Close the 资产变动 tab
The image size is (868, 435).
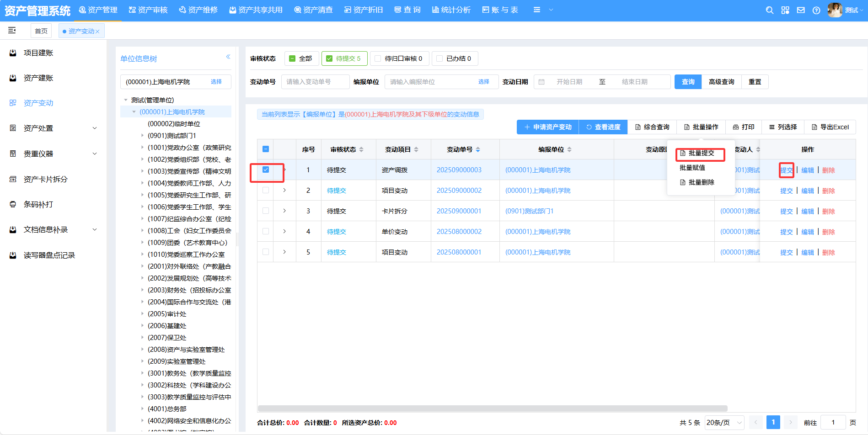97,32
